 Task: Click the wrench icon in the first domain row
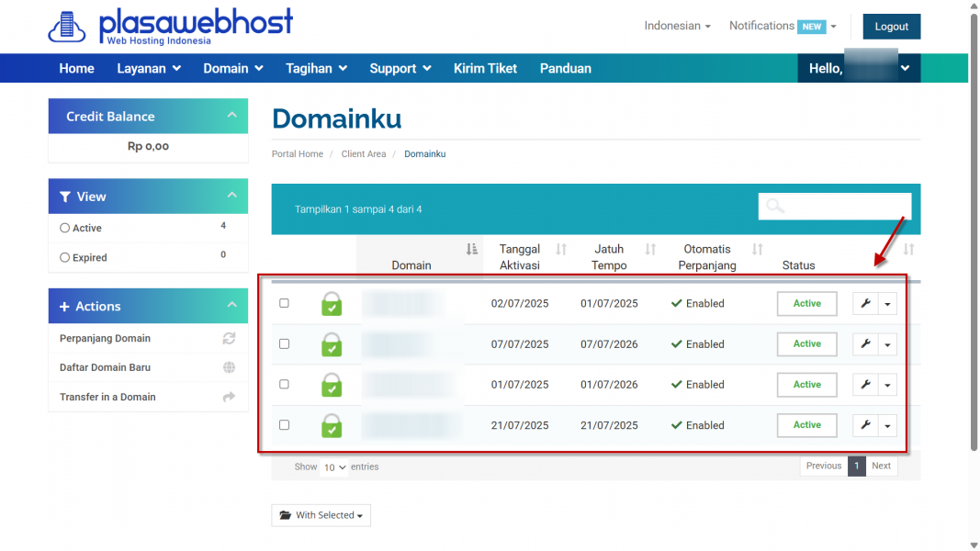(x=865, y=304)
